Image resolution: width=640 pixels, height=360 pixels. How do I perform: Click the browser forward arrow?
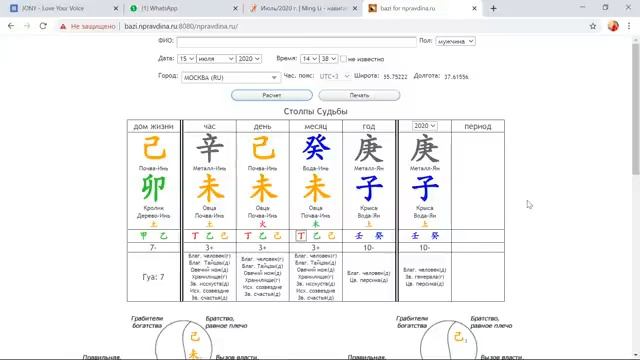[27, 26]
